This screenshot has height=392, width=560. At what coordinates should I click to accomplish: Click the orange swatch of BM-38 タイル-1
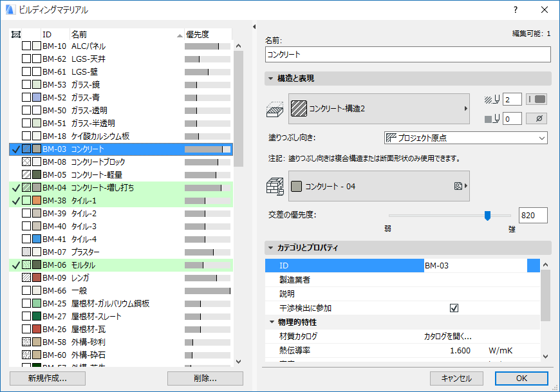point(37,200)
